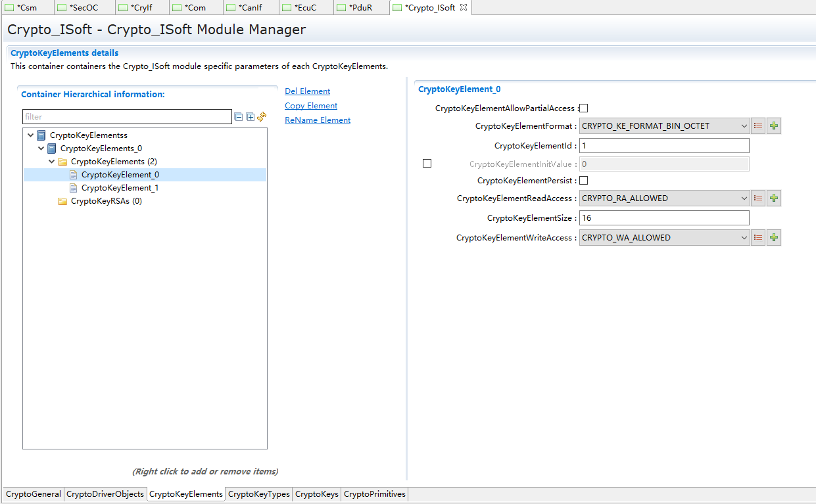Open the SecOC editor tab
This screenshot has height=504, width=816.
coord(84,8)
